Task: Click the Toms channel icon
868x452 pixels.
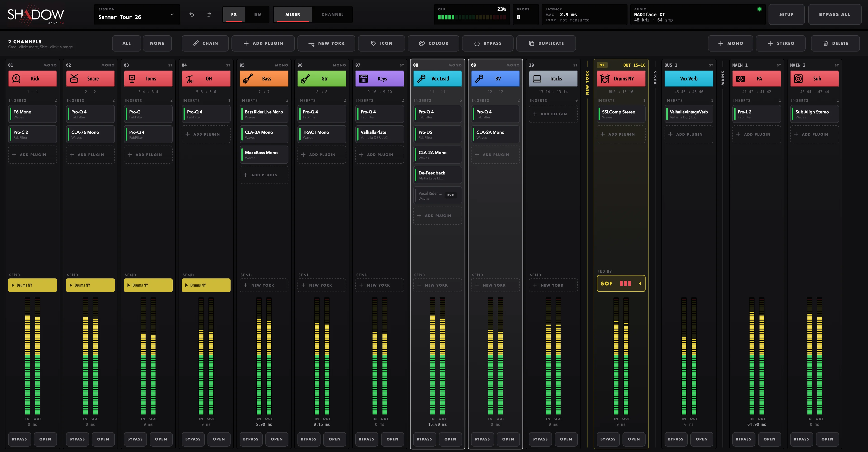Action: click(x=132, y=78)
